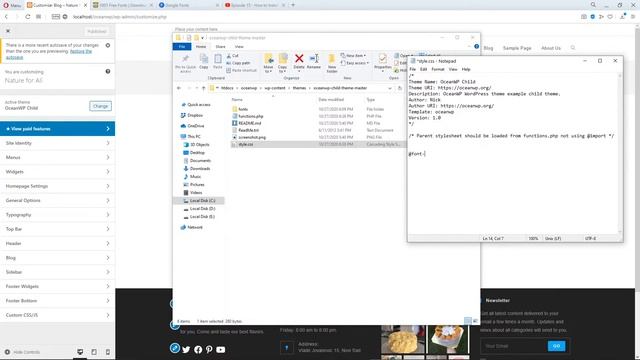
Task: Click YouTube icon in site footer
Action: click(x=220, y=349)
